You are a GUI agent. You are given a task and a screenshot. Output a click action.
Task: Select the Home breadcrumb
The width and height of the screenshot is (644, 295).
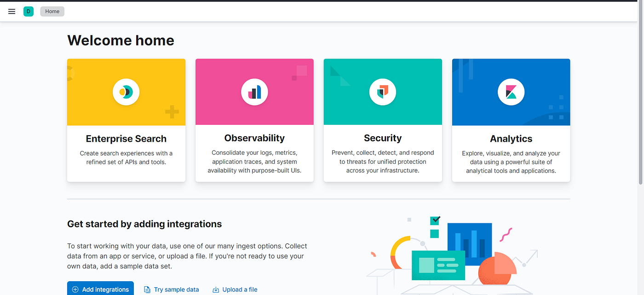click(x=52, y=12)
